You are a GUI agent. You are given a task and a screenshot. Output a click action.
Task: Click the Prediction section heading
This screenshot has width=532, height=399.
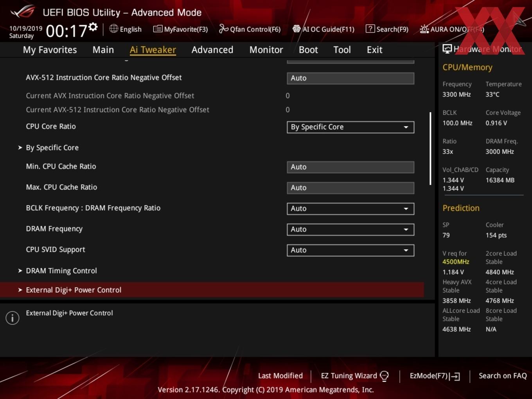coord(461,208)
